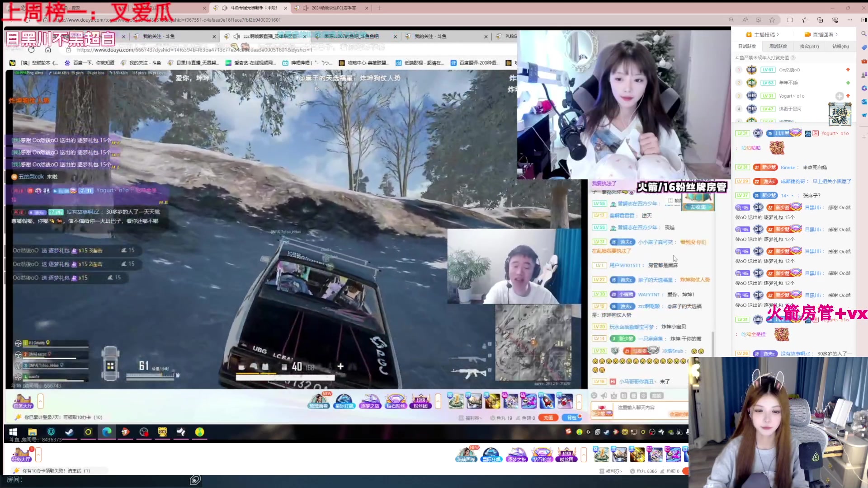Click the emoji face icon above chat input
868x488 pixels.
[594, 396]
